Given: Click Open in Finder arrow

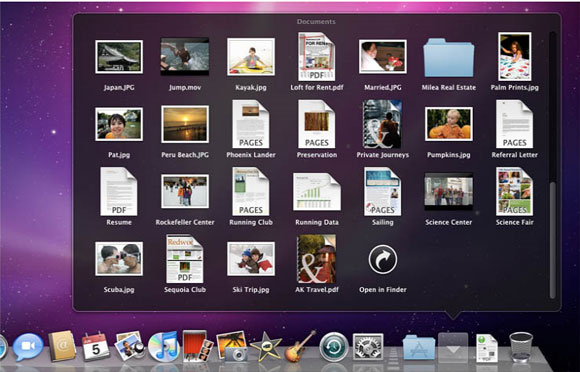Looking at the screenshot, I should (x=383, y=260).
